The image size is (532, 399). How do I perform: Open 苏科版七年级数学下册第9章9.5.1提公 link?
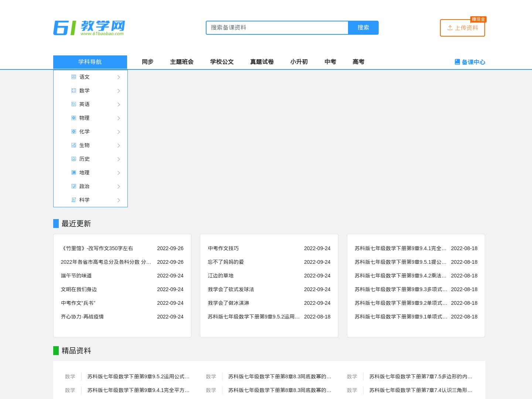click(400, 262)
